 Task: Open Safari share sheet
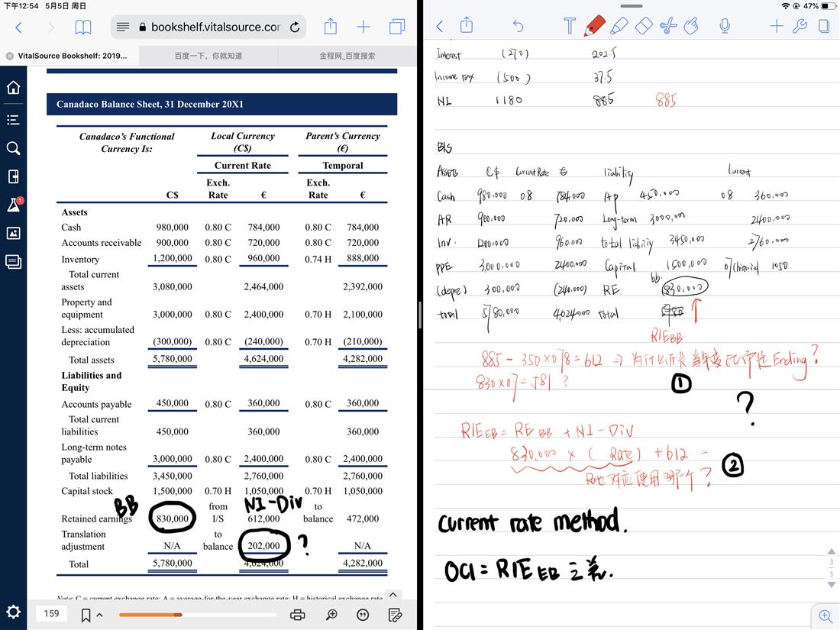point(331,26)
